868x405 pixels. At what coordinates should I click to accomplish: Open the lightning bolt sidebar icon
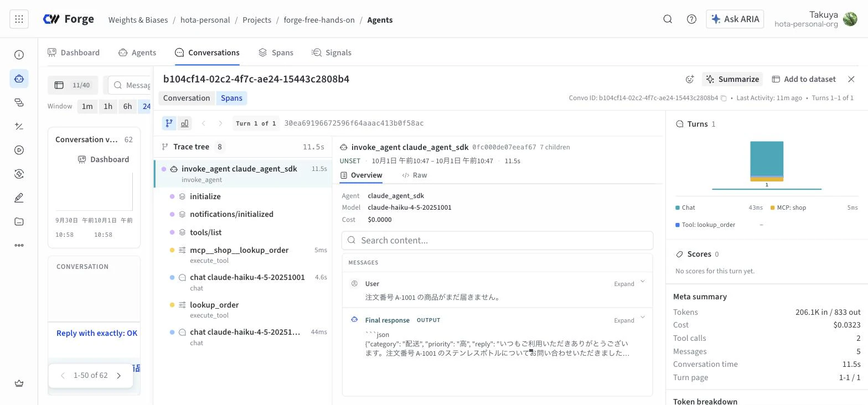pos(19,174)
